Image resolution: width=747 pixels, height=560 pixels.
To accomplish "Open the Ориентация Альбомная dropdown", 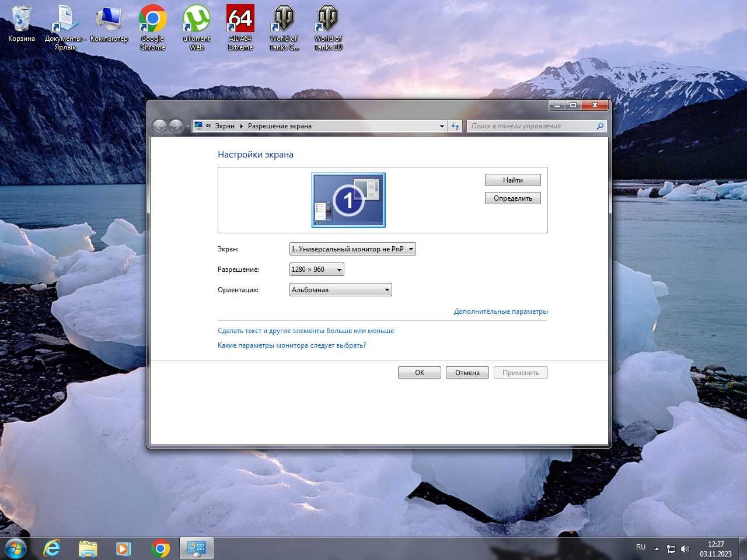I will coord(341,290).
